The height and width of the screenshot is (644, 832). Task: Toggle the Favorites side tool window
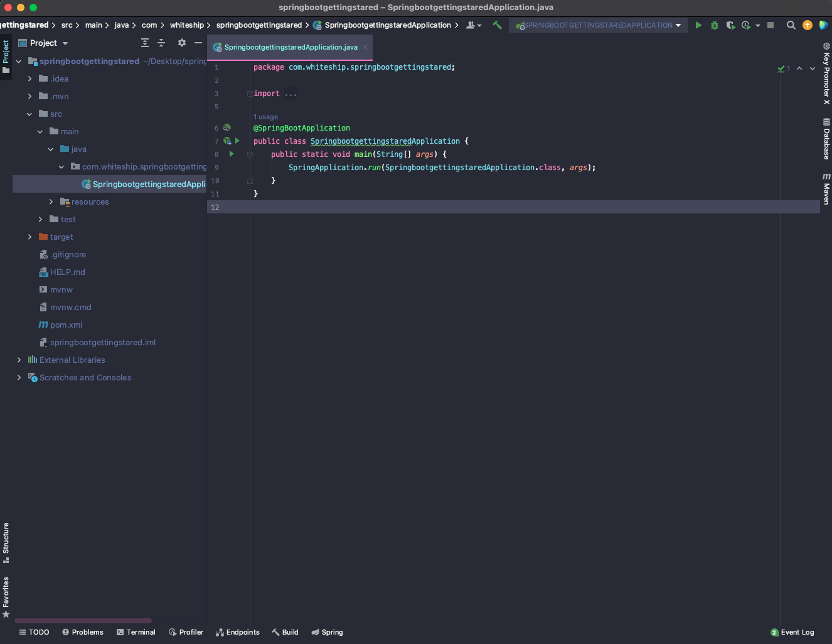click(x=6, y=597)
